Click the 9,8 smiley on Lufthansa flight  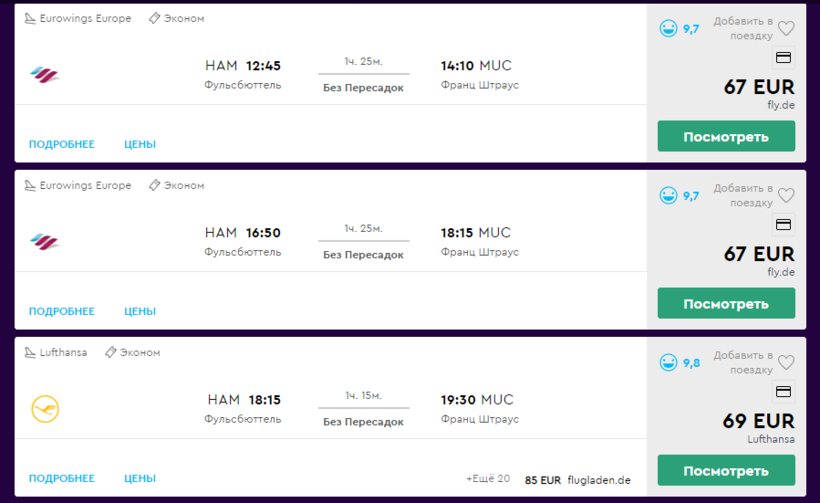point(669,363)
